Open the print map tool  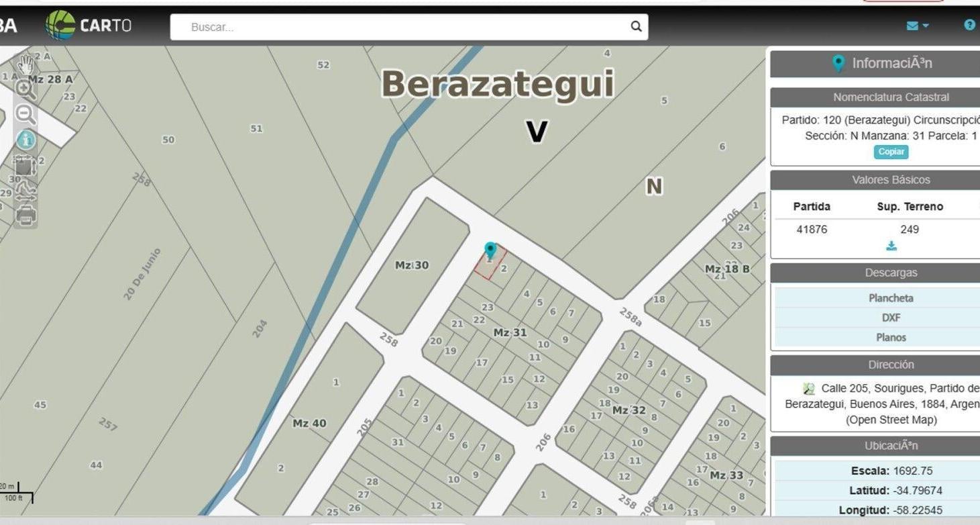point(25,216)
